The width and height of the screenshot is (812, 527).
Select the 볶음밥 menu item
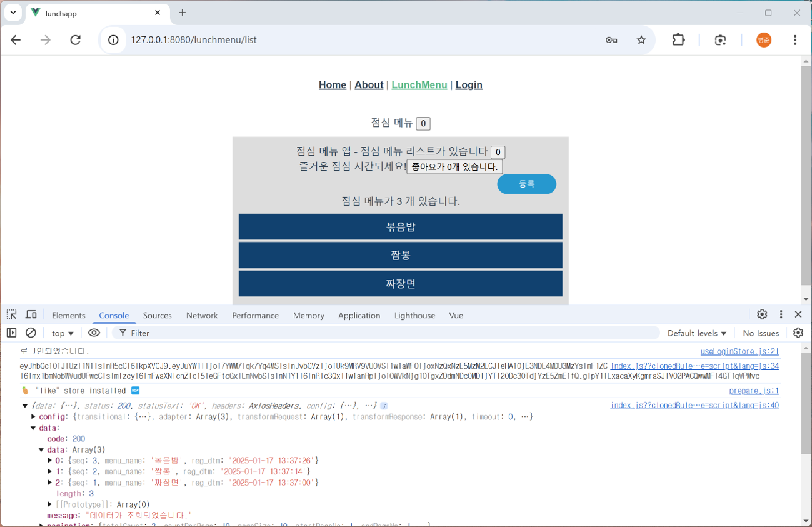401,227
